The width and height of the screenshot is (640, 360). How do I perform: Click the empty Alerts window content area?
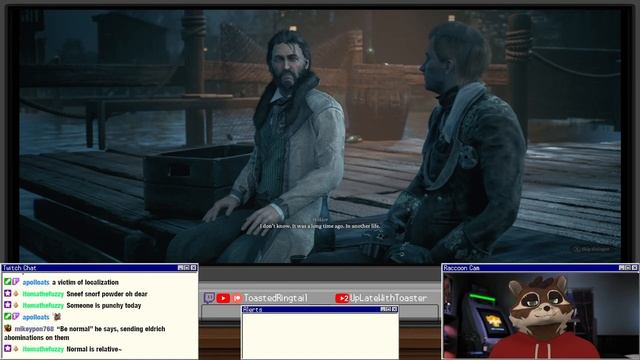pyautogui.click(x=320, y=336)
